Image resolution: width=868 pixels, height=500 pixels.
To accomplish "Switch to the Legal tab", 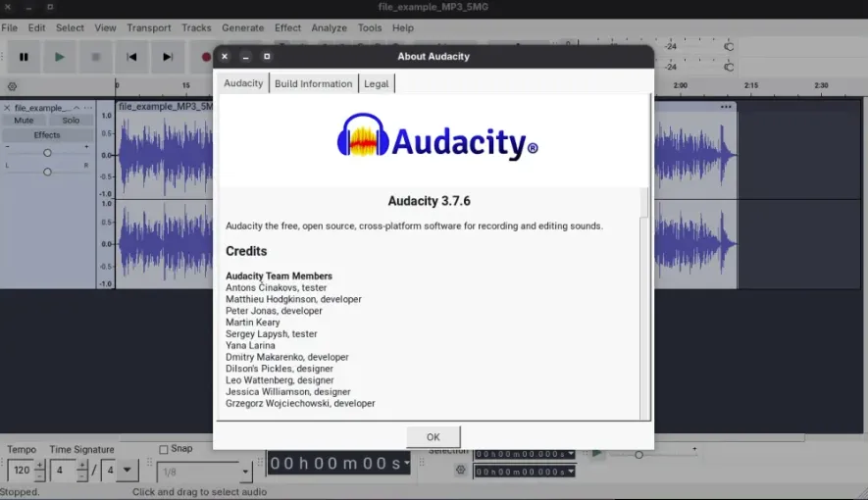I will (x=377, y=83).
